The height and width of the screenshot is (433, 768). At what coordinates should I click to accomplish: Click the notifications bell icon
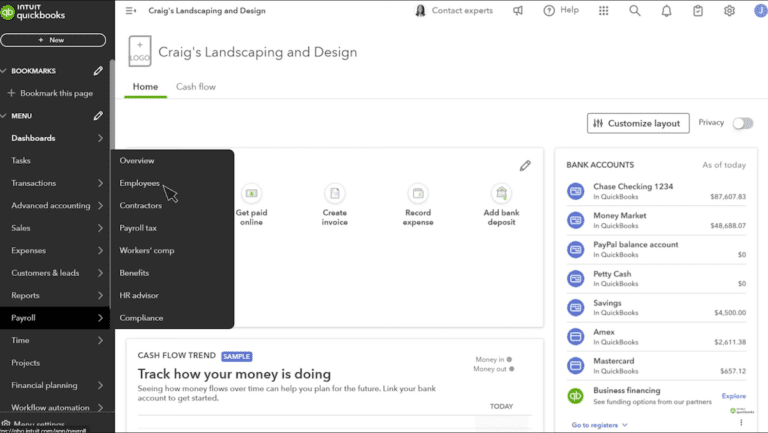coord(666,11)
